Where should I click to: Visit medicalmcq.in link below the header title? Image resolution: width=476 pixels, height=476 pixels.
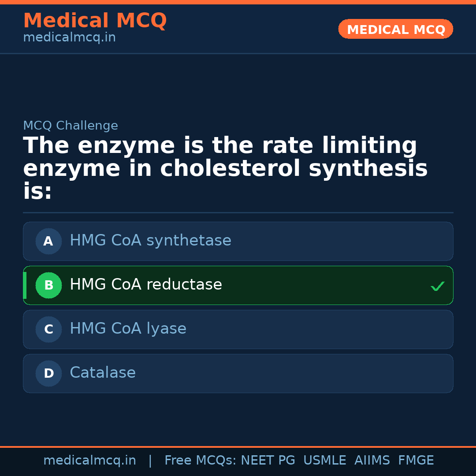click(x=69, y=37)
